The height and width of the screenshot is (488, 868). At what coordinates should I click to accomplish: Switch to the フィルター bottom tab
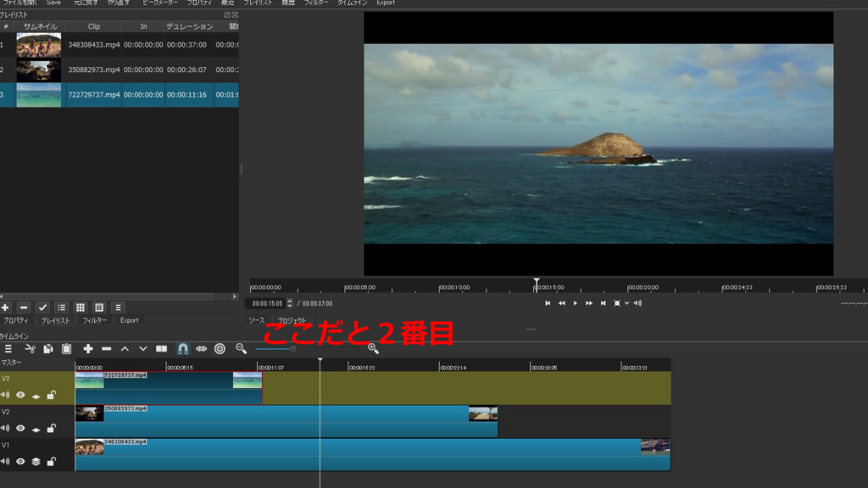tap(94, 320)
